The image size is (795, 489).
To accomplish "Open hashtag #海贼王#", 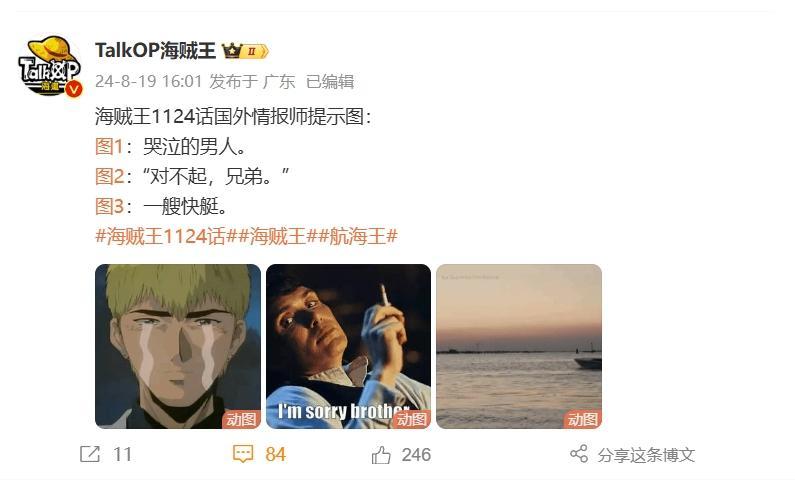I will tap(277, 236).
